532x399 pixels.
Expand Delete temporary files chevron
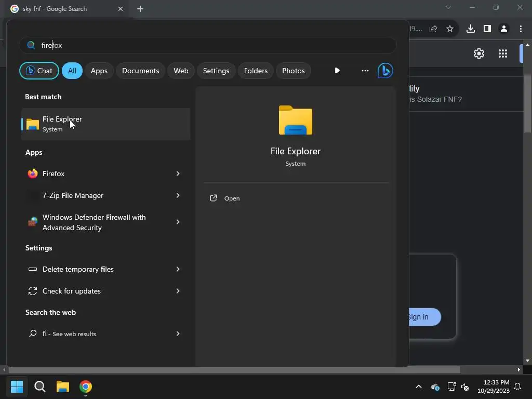(x=178, y=269)
